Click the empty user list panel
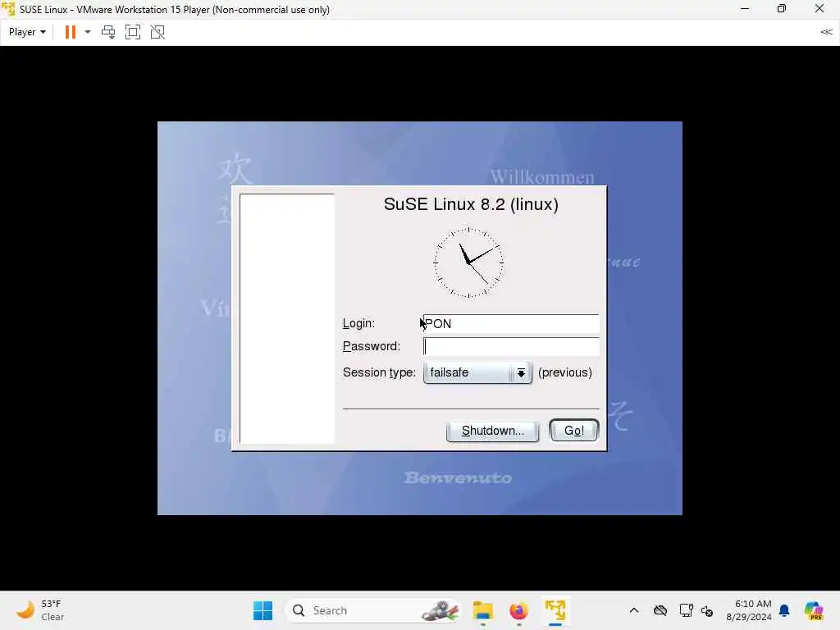Screen dimensions: 840x630 [287, 319]
